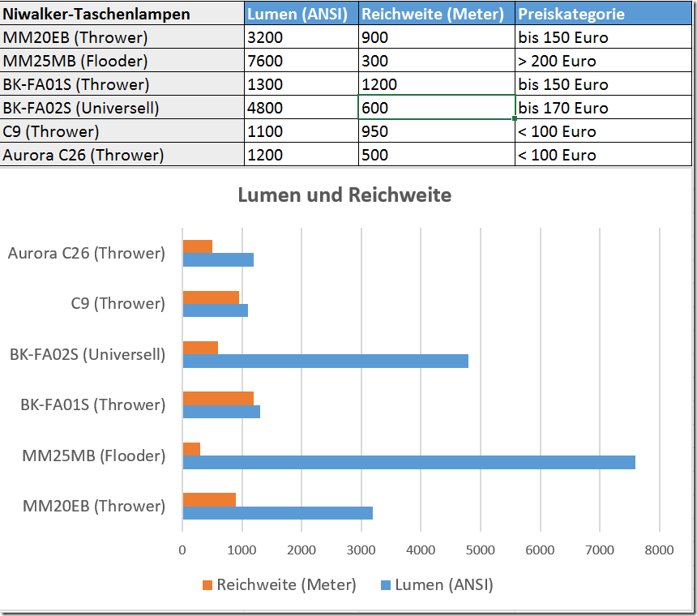Click the C9 (Thrower) chart axis label
The height and width of the screenshot is (616, 697).
(118, 303)
